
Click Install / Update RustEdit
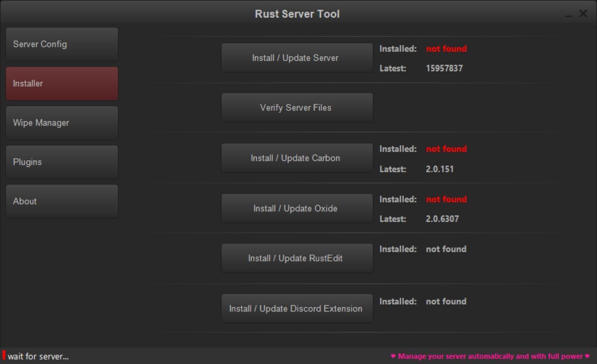(x=297, y=258)
